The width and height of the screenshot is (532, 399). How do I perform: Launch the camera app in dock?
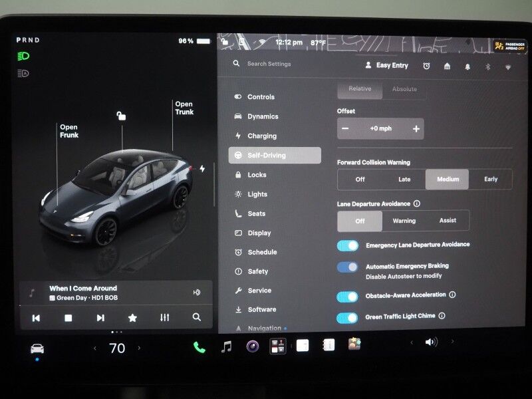point(253,346)
